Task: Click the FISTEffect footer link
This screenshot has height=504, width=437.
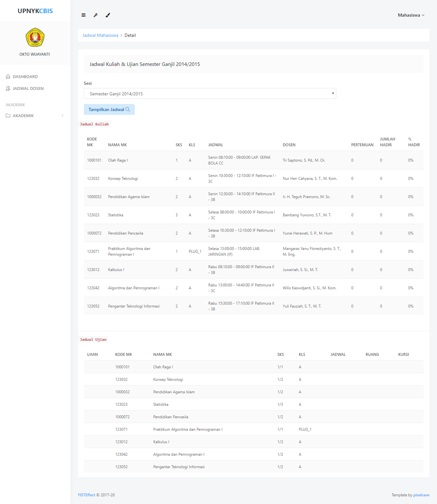Action: [x=87, y=495]
